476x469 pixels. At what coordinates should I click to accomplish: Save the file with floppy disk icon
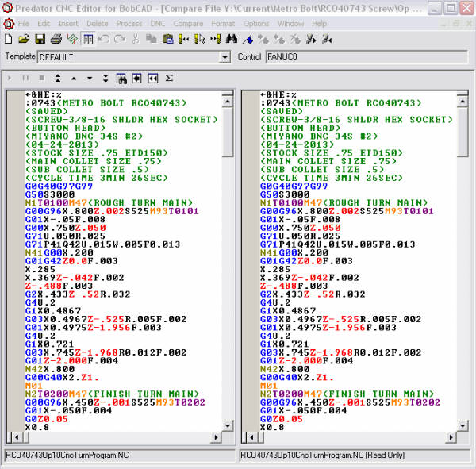40,39
